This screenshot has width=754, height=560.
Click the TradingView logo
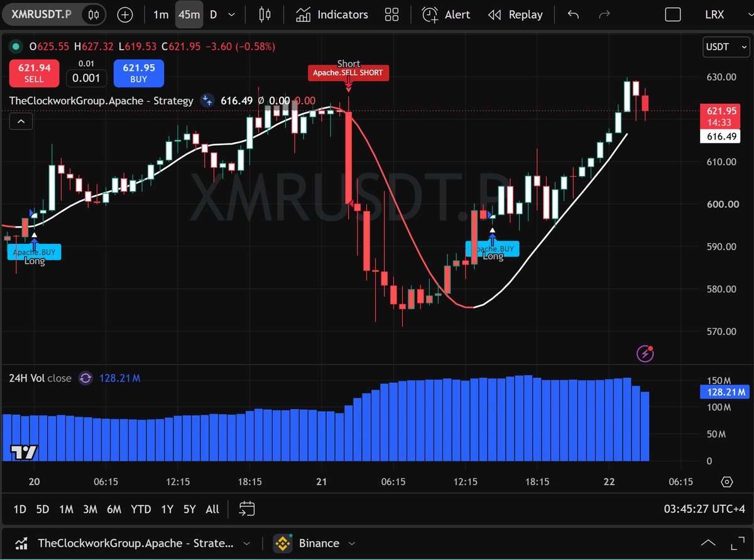24,452
